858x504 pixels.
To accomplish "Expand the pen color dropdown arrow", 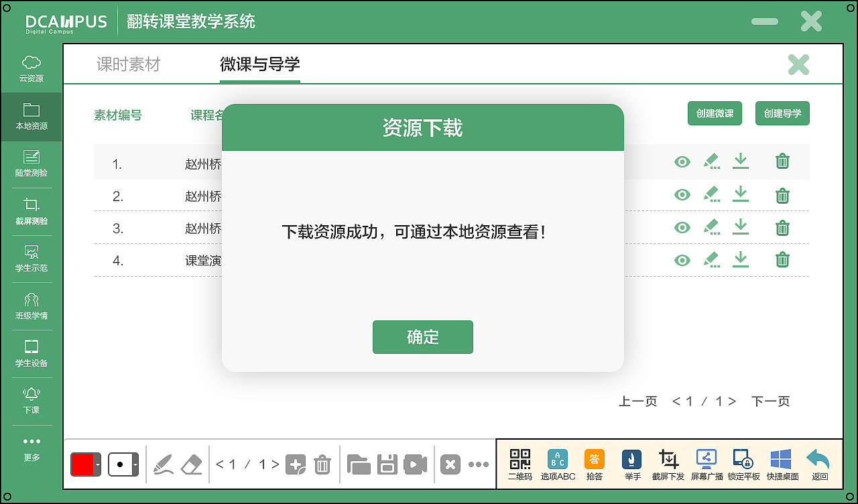I will (x=97, y=464).
